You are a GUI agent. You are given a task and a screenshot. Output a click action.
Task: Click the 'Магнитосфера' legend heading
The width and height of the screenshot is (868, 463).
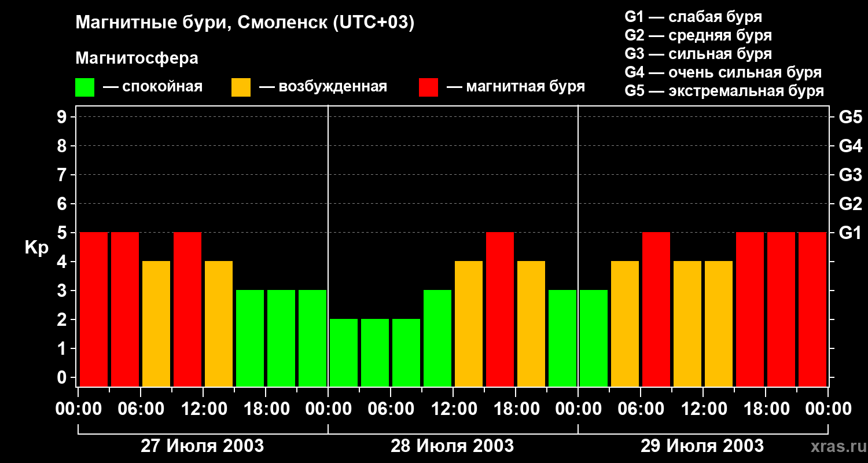[x=137, y=58]
